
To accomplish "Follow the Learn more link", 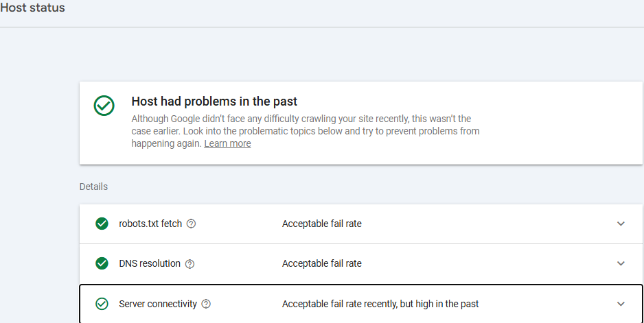I will (227, 143).
